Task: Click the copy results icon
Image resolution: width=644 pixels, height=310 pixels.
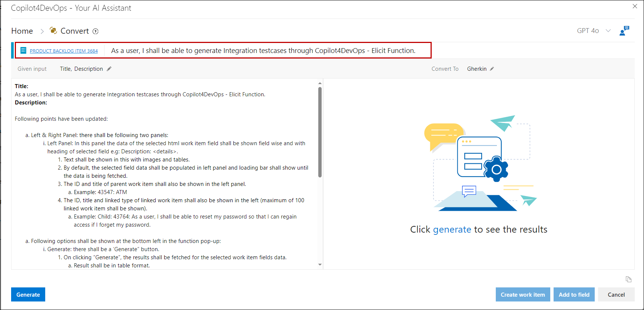Action: pyautogui.click(x=628, y=279)
